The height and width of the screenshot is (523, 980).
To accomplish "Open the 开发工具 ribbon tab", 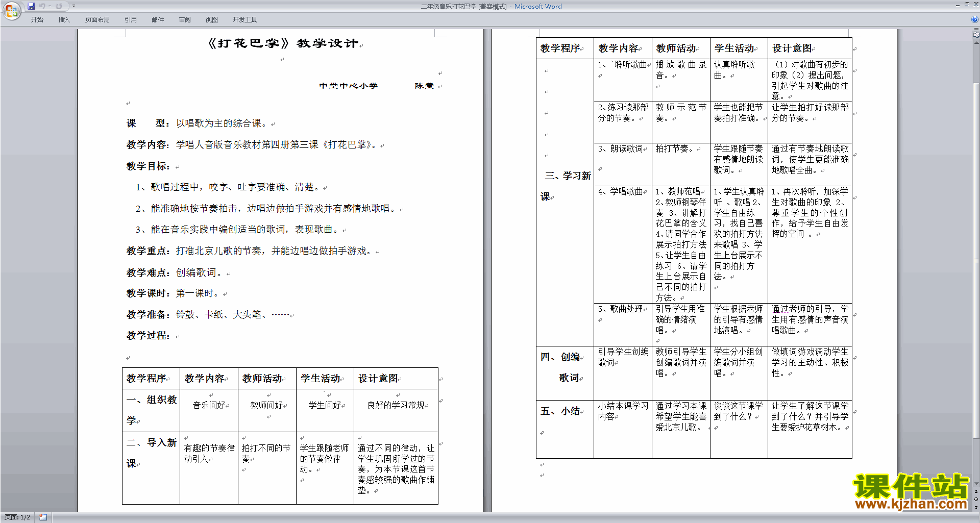I will pos(244,20).
